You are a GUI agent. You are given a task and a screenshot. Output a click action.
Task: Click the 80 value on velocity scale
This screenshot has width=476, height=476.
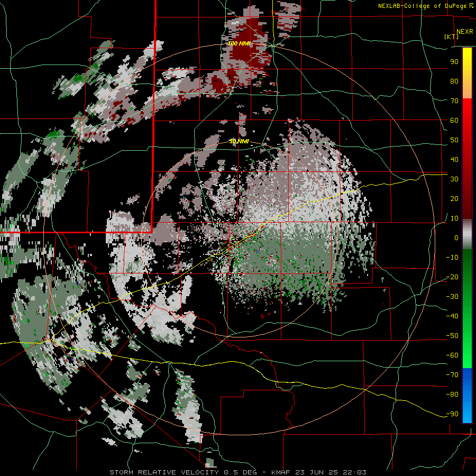click(454, 81)
